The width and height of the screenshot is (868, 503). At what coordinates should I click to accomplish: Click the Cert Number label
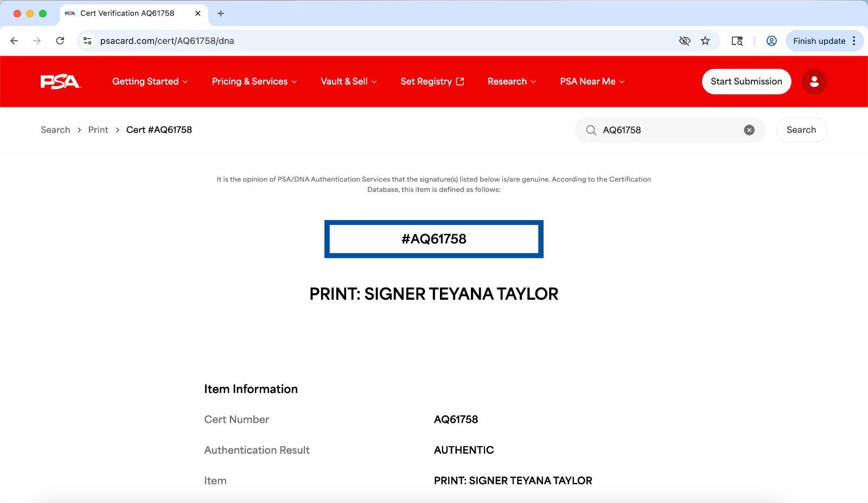pyautogui.click(x=237, y=420)
